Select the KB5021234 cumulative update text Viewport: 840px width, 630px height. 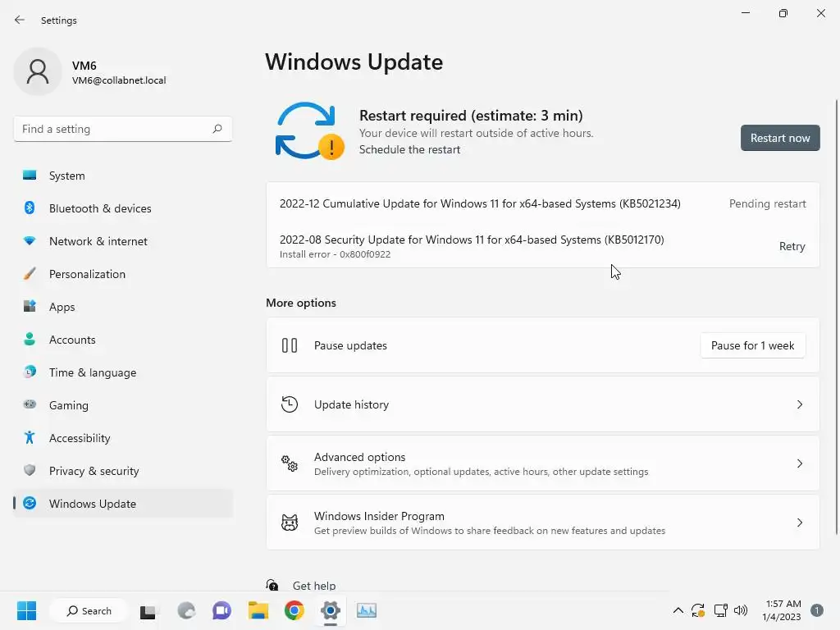480,203
